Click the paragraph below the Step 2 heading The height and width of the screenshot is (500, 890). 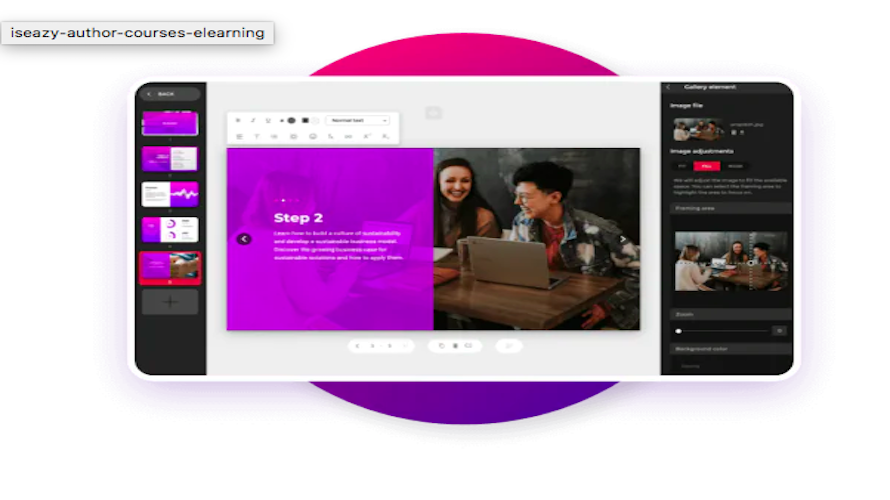(338, 245)
